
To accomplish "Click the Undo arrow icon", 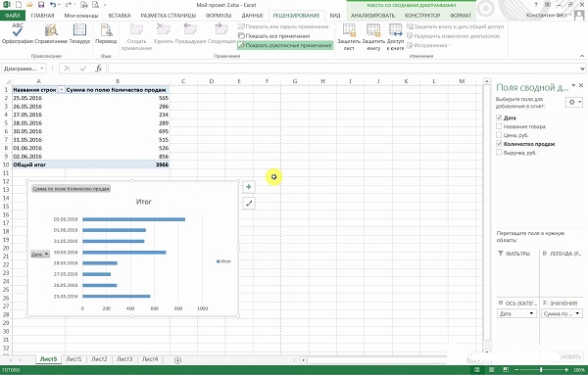I will (x=53, y=5).
